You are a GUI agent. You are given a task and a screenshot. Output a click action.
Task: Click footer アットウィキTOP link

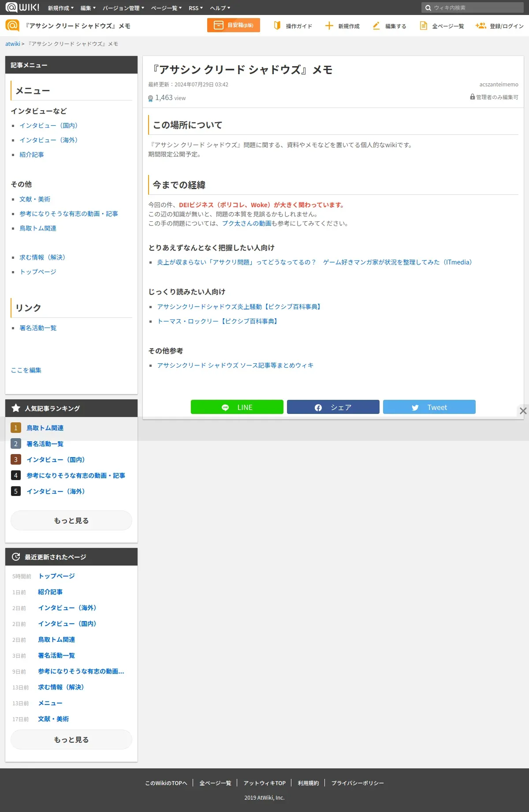point(264,783)
